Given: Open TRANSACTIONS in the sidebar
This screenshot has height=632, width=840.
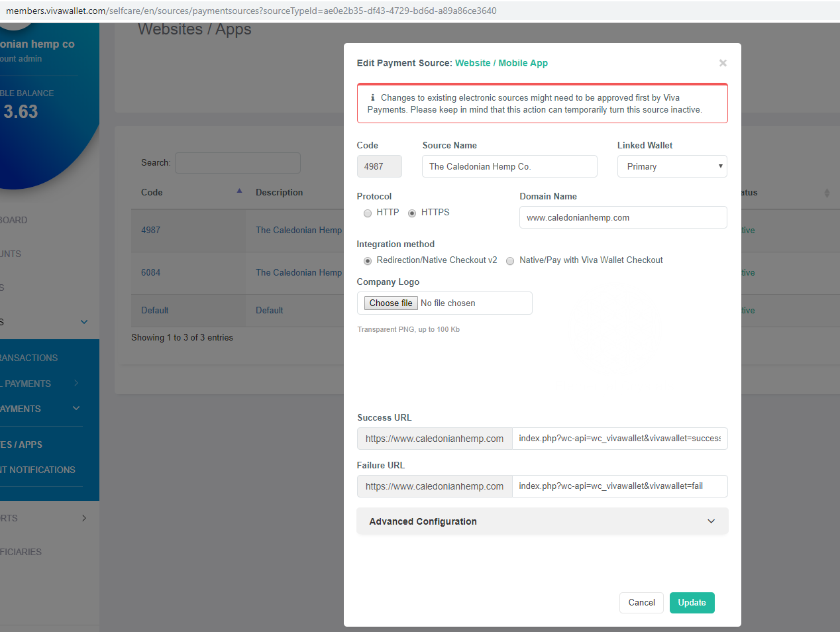Looking at the screenshot, I should point(30,358).
